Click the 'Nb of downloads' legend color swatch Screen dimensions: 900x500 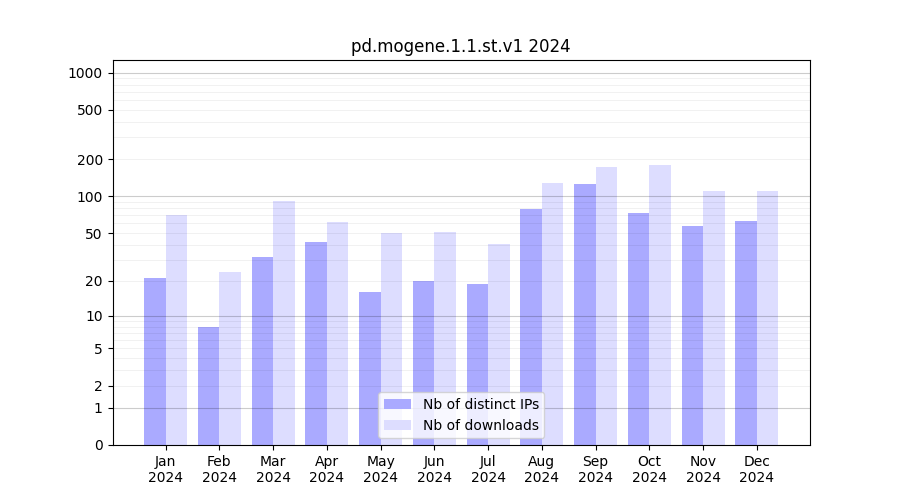pyautogui.click(x=397, y=425)
